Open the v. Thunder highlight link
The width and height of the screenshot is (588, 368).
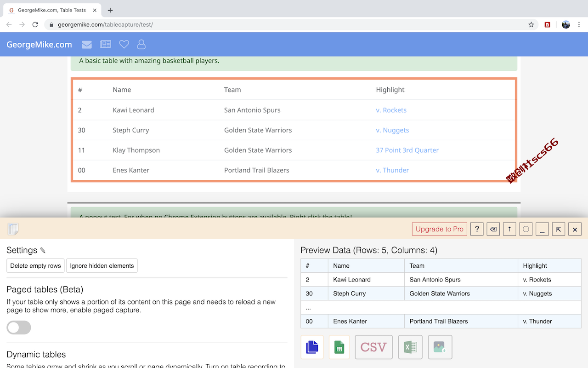pyautogui.click(x=392, y=170)
